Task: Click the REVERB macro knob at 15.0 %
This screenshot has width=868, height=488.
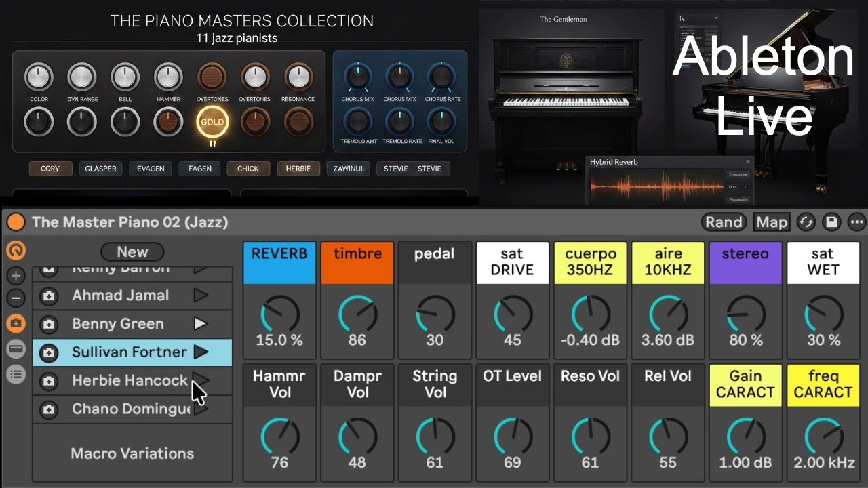Action: pos(279,314)
